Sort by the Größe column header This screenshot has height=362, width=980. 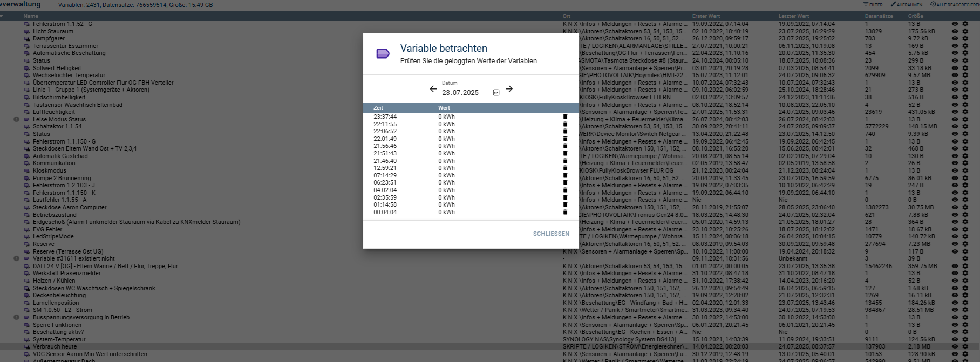click(x=915, y=16)
